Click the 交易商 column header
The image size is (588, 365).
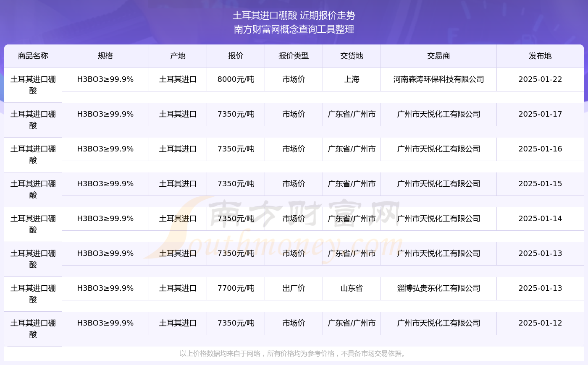tap(438, 56)
